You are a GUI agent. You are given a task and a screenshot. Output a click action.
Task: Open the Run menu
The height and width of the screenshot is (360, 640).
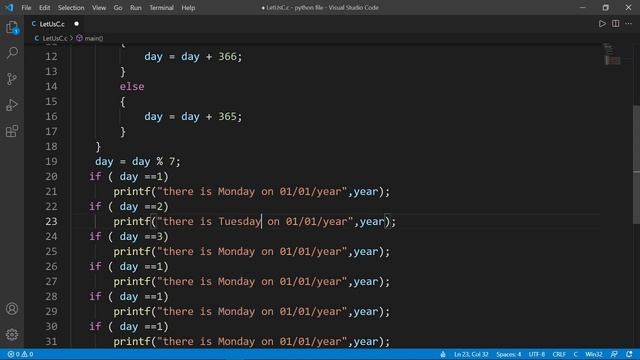point(136,8)
